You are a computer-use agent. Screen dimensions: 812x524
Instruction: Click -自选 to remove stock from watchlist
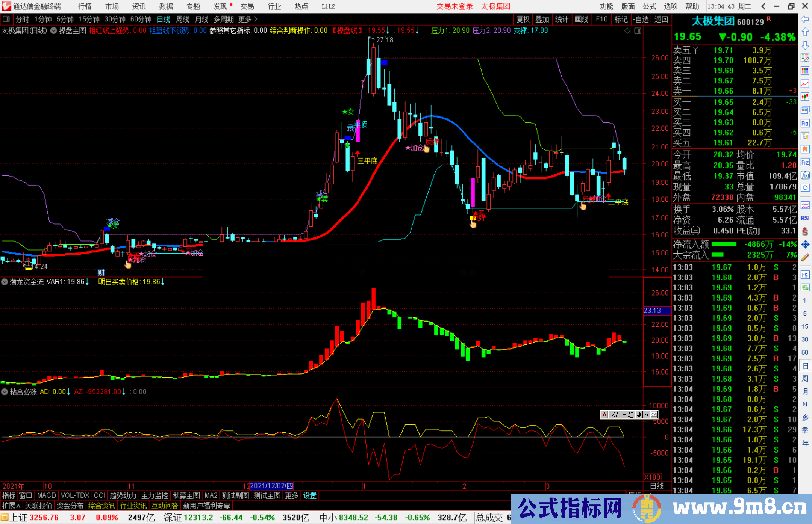pos(641,19)
